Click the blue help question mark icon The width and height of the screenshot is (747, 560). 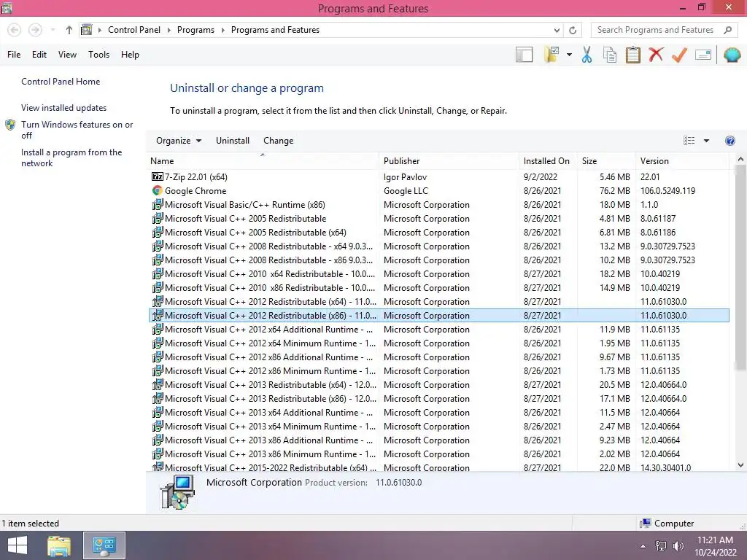pyautogui.click(x=729, y=141)
